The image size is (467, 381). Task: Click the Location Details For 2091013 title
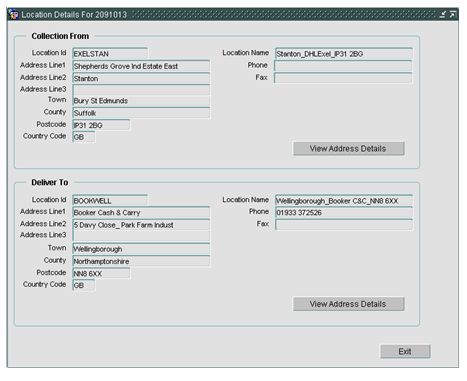[x=74, y=15]
